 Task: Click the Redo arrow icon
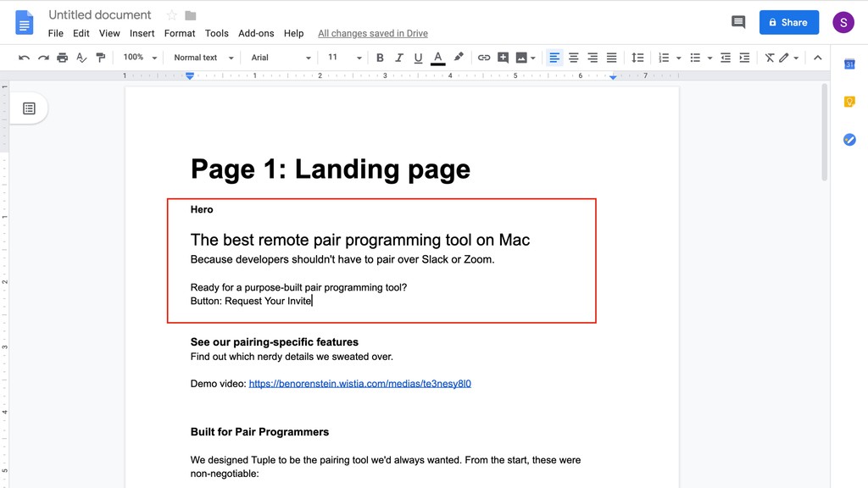point(43,58)
